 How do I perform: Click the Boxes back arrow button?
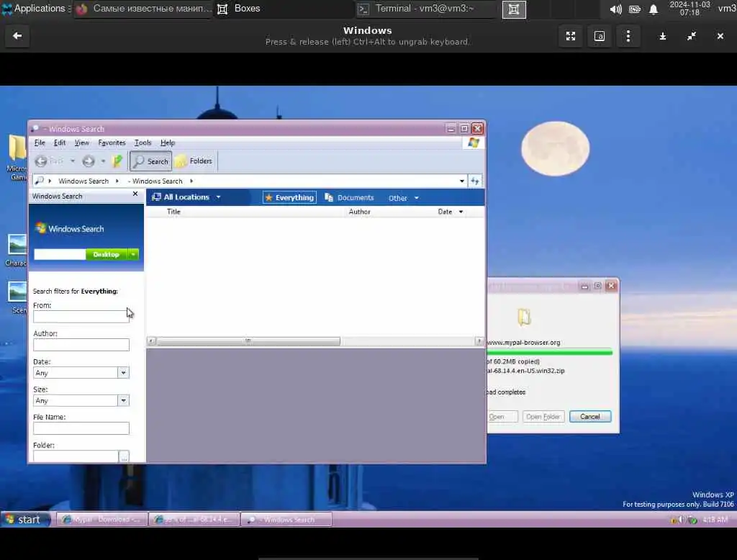click(x=17, y=36)
